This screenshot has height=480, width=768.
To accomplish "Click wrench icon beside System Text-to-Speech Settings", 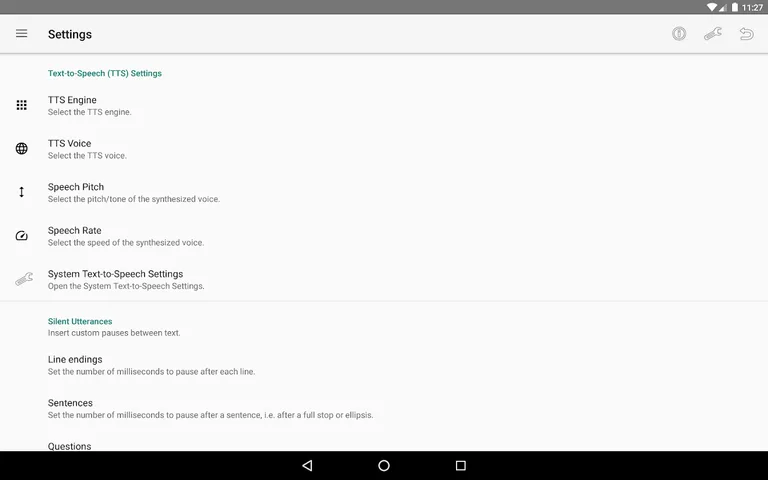I will click(x=24, y=279).
